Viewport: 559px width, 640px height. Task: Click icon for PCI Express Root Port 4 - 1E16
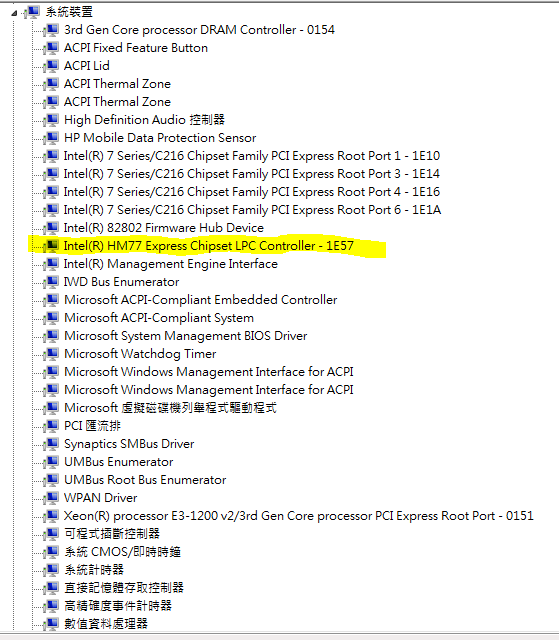pyautogui.click(x=51, y=191)
